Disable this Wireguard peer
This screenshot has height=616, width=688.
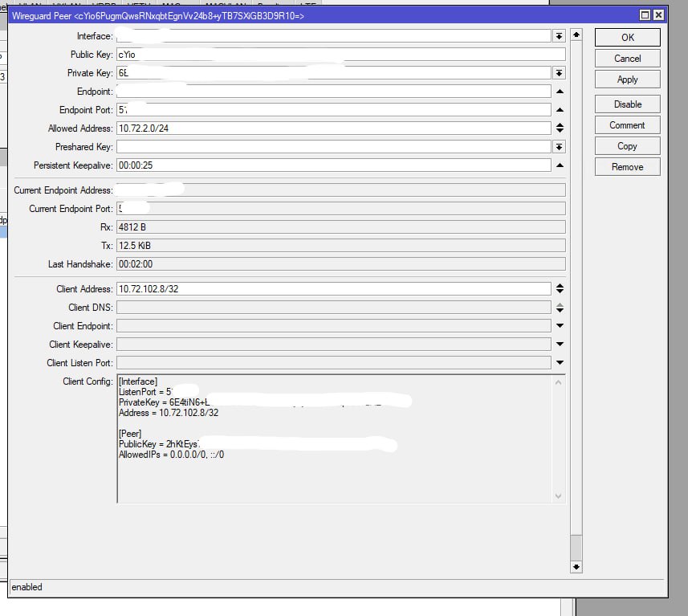pyautogui.click(x=628, y=104)
